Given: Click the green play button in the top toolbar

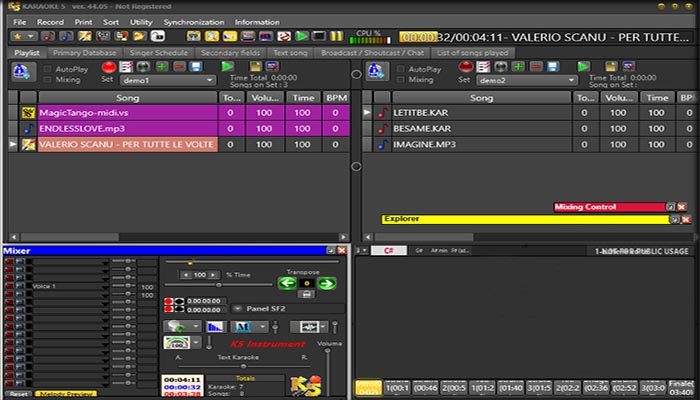Looking at the screenshot, I should [x=302, y=36].
